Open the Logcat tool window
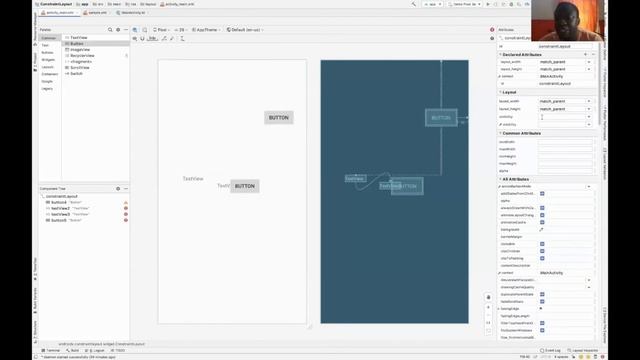Viewport: 640px width, 360px height. (x=95, y=351)
